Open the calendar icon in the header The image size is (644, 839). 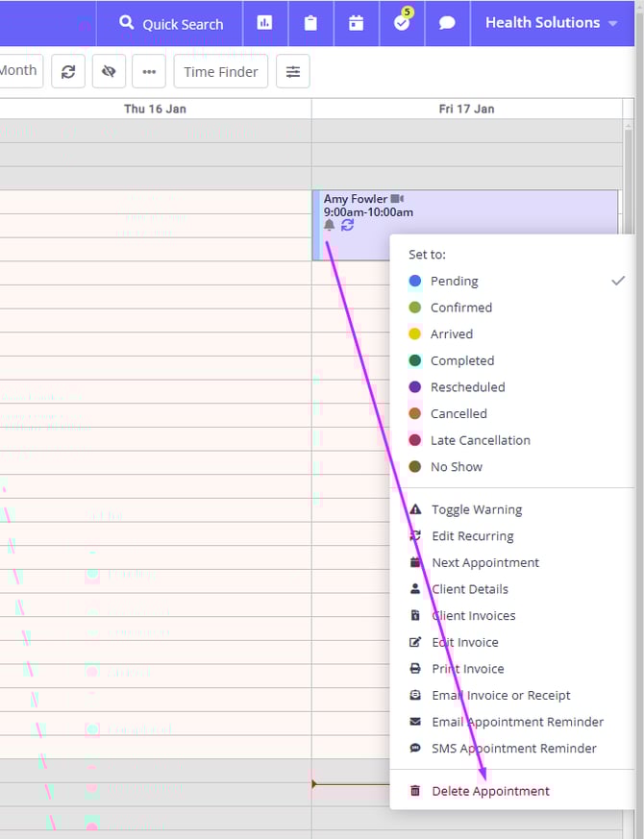(356, 23)
